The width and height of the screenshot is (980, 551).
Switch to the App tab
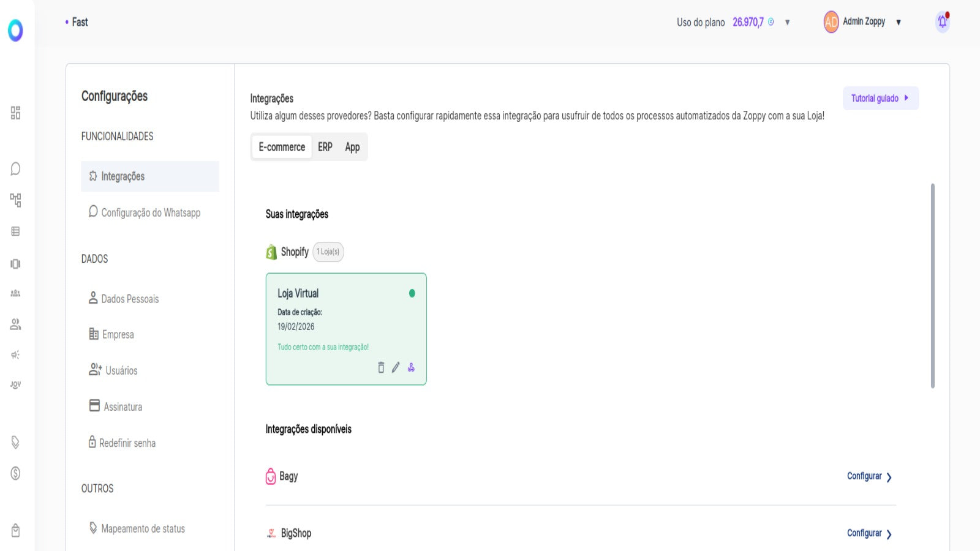point(352,147)
